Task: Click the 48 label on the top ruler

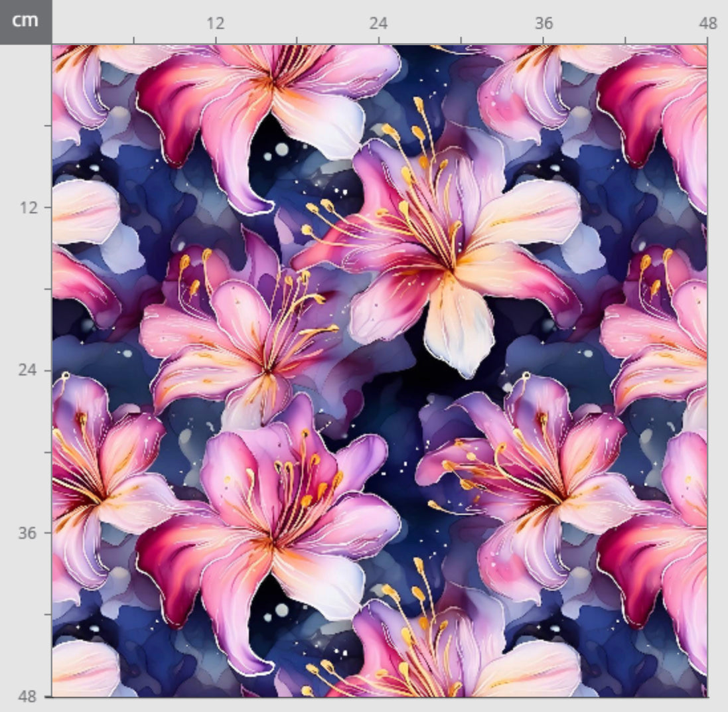Action: point(707,24)
